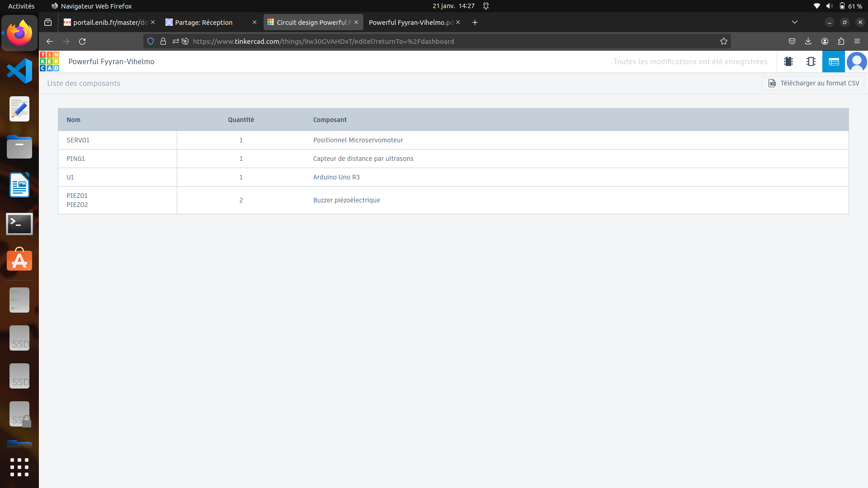The height and width of the screenshot is (488, 868).
Task: Open the Tinkercad circuit view icon
Action: pos(788,61)
